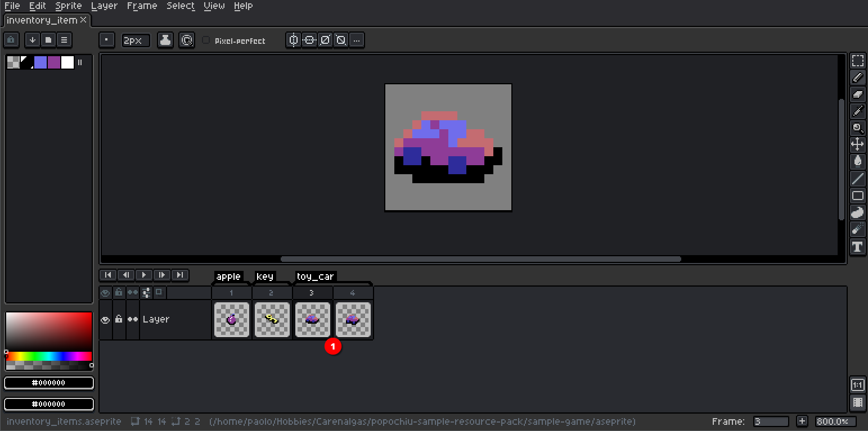Screen dimensions: 868x431
Task: Select the Move tool
Action: (x=858, y=144)
